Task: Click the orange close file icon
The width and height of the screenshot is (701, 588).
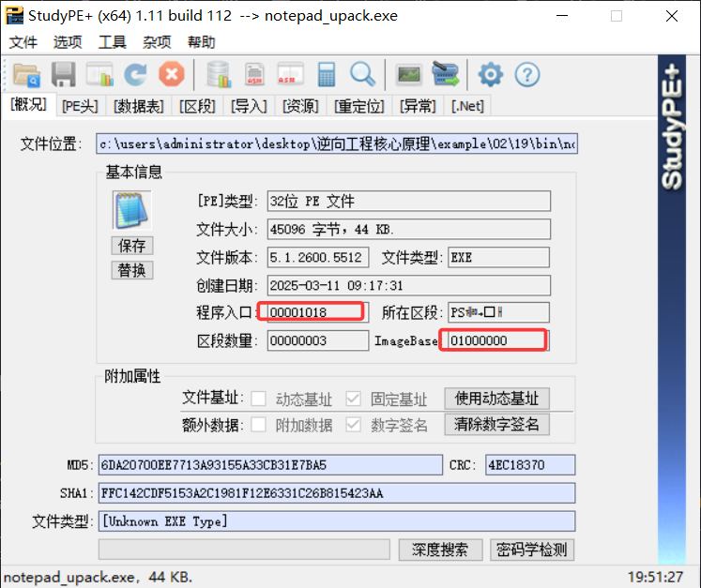Action: 171,75
